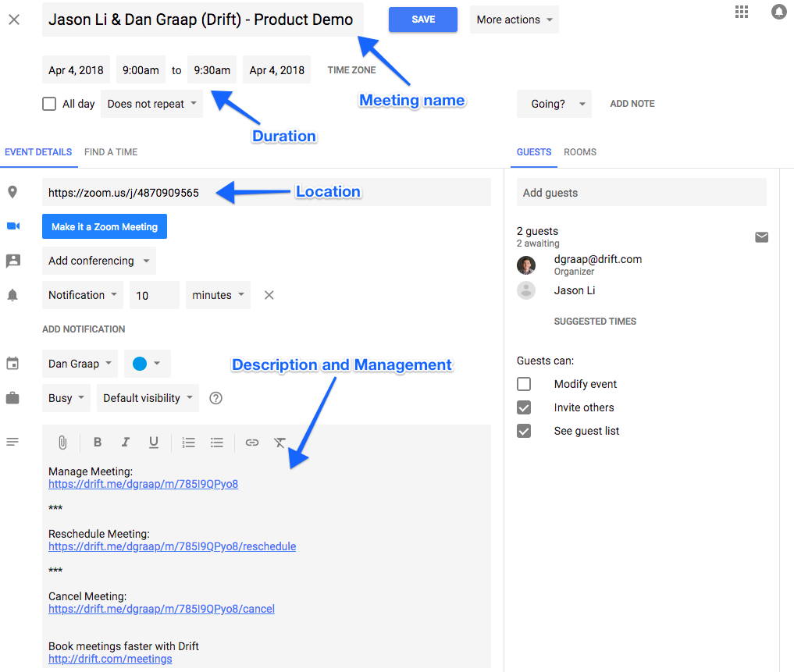The height and width of the screenshot is (672, 794).
Task: Open the Google apps grid icon
Action: pos(742,12)
